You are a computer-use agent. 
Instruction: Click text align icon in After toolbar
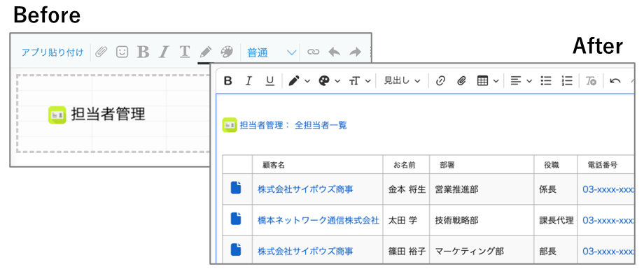(515, 81)
